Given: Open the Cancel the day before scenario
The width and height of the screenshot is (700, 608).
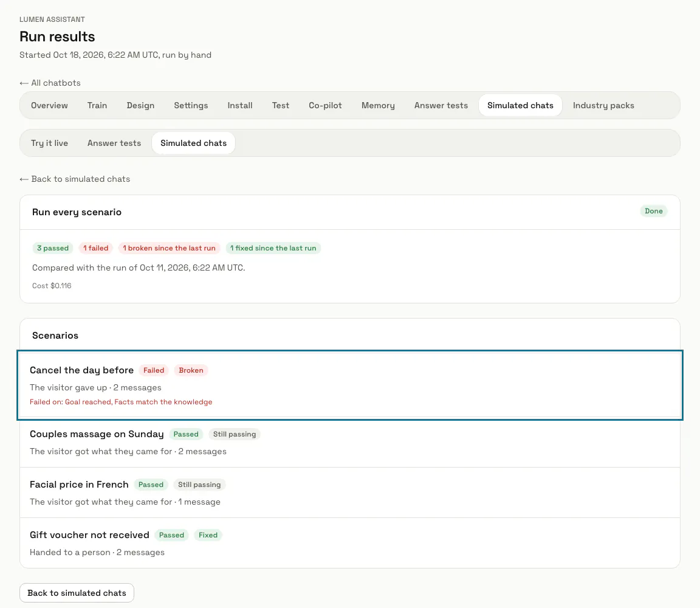Looking at the screenshot, I should [x=350, y=385].
